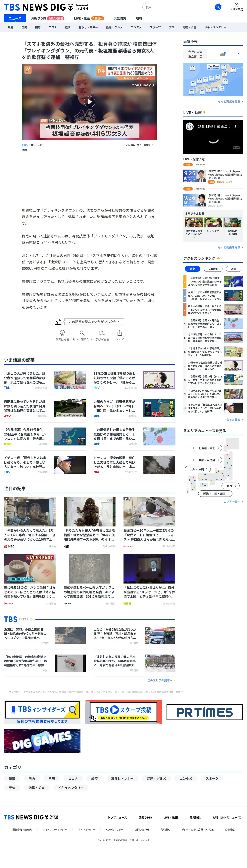Click もっと見る under access ranking
Viewport: 247px width, 868px height.
pos(234,420)
